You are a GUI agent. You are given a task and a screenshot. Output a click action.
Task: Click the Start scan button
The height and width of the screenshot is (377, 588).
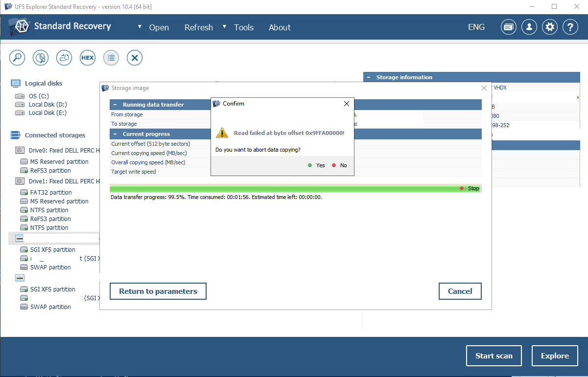click(x=494, y=355)
